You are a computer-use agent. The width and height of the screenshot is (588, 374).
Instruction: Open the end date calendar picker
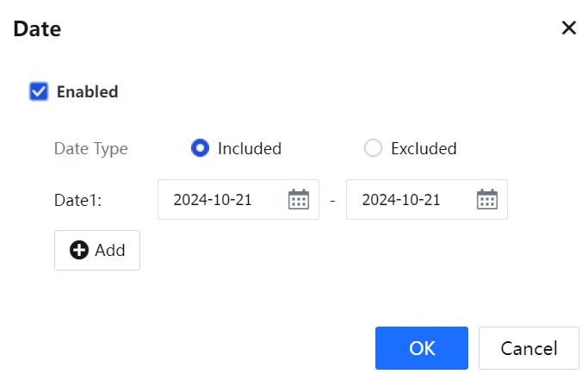click(x=487, y=200)
